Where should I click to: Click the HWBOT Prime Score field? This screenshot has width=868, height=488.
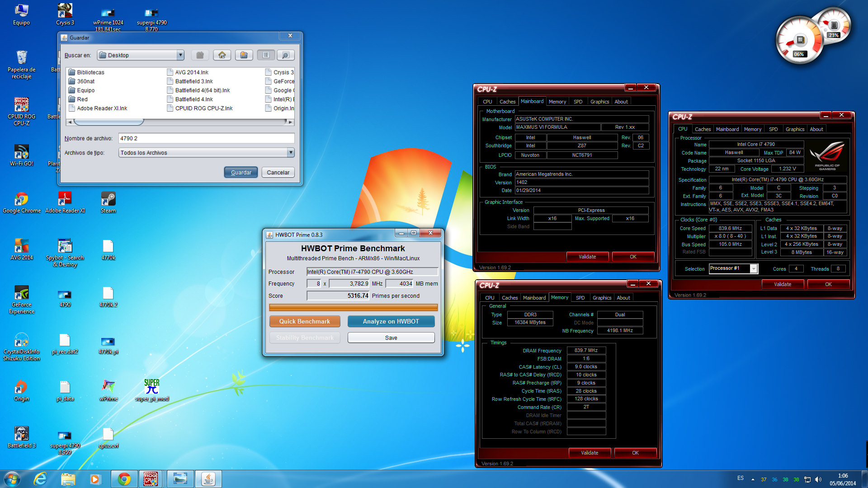click(338, 296)
